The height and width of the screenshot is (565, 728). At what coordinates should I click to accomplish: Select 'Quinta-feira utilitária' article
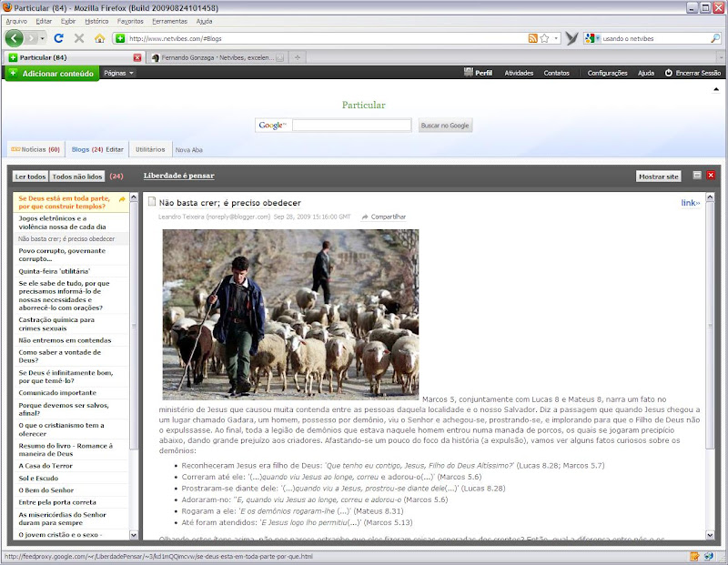[71, 271]
